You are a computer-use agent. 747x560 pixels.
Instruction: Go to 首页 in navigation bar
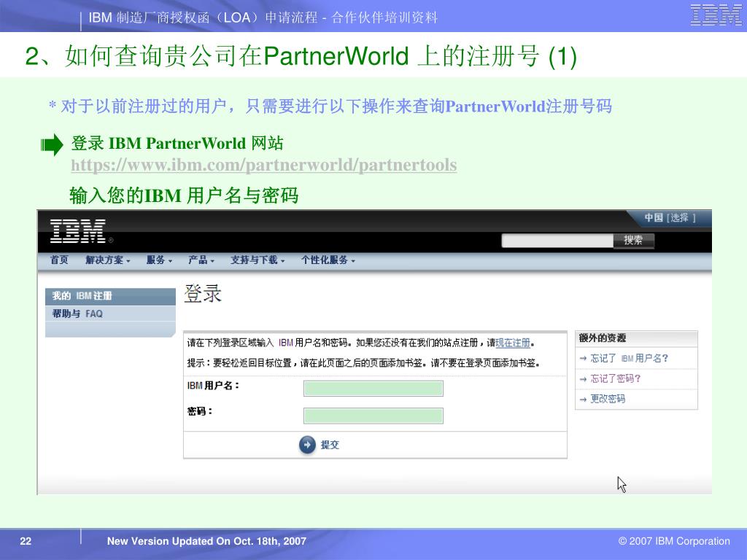coord(59,260)
